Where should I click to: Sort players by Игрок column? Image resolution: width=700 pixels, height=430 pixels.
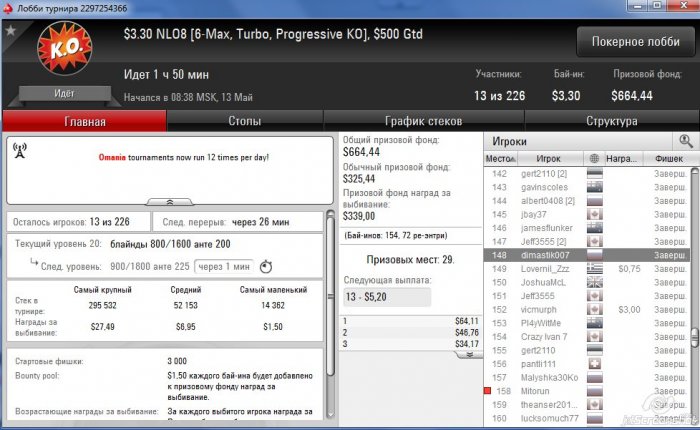[549, 159]
